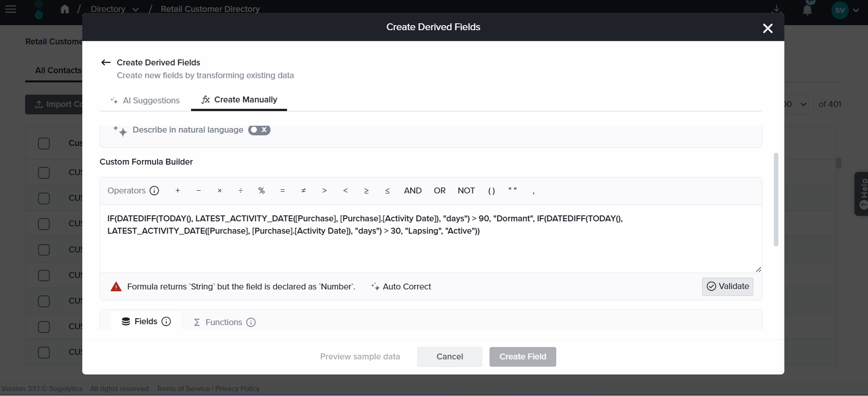Switch to the AI Suggestions tab
The height and width of the screenshot is (396, 868).
[145, 101]
